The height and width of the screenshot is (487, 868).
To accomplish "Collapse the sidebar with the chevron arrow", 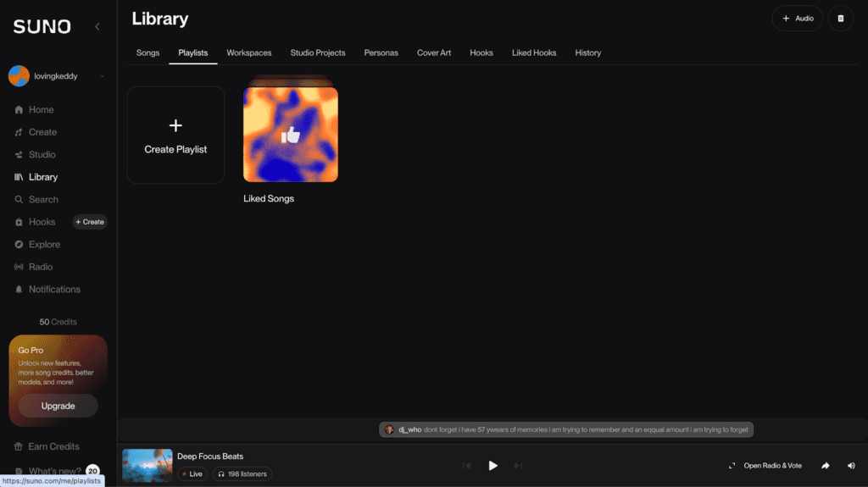I will coord(97,26).
